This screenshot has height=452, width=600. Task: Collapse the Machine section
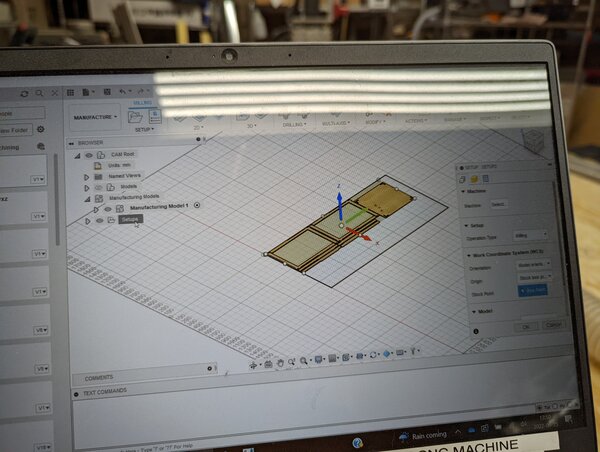463,191
